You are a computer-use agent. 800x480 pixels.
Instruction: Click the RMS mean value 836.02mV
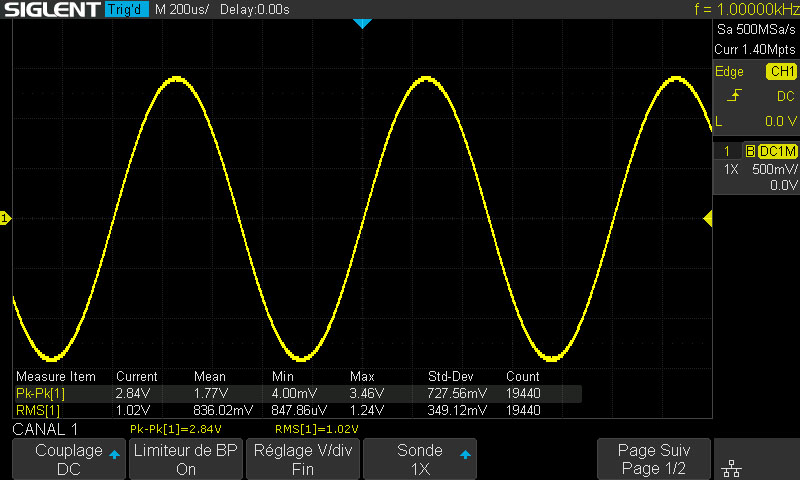(223, 410)
